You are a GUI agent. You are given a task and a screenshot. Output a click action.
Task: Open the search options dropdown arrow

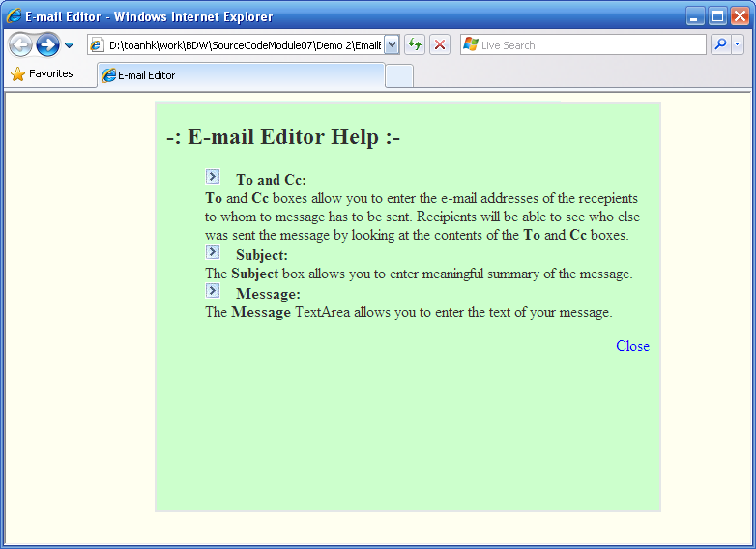click(738, 44)
